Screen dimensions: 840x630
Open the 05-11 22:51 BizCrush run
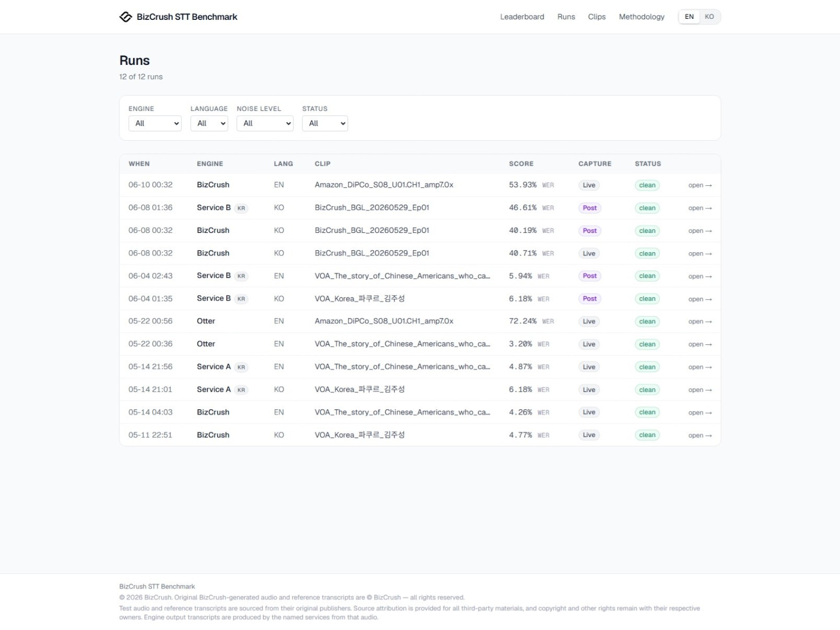coord(700,435)
